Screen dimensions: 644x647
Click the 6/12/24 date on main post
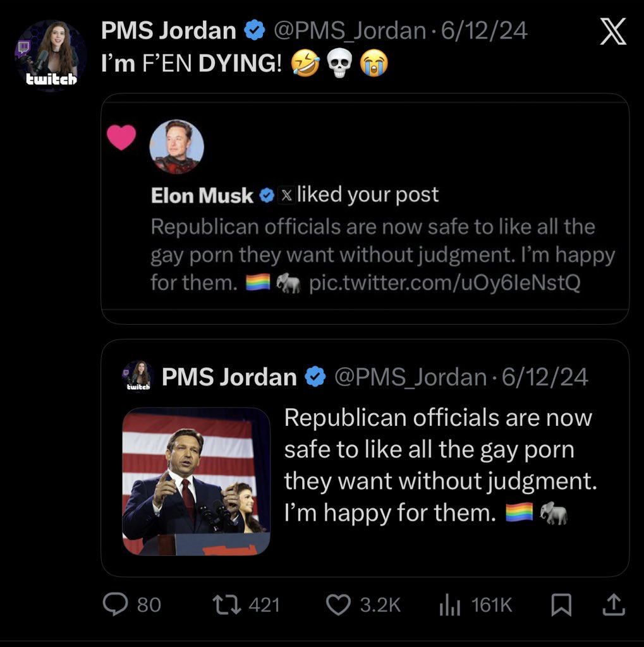coord(484,31)
